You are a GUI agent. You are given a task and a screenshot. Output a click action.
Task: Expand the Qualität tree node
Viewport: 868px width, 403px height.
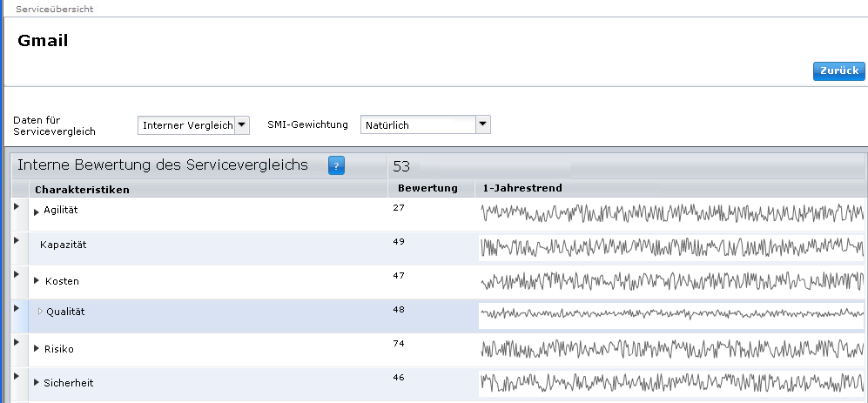pyautogui.click(x=40, y=311)
